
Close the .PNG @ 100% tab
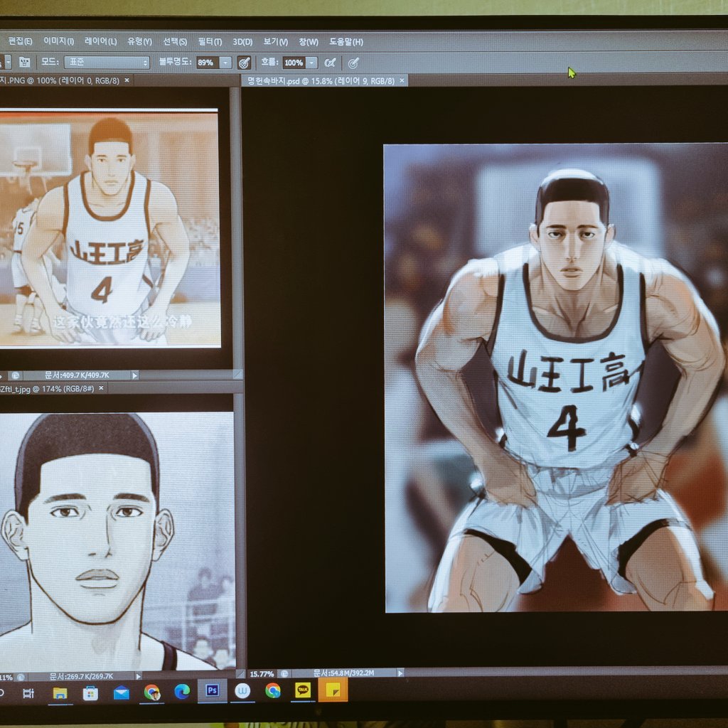point(127,80)
